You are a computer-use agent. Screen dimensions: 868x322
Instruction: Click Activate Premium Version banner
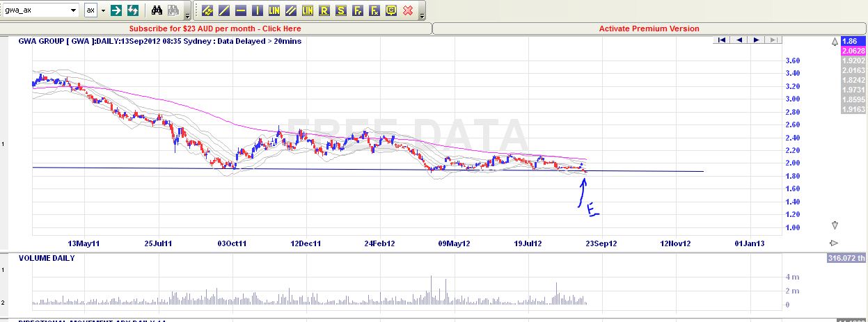coord(649,29)
